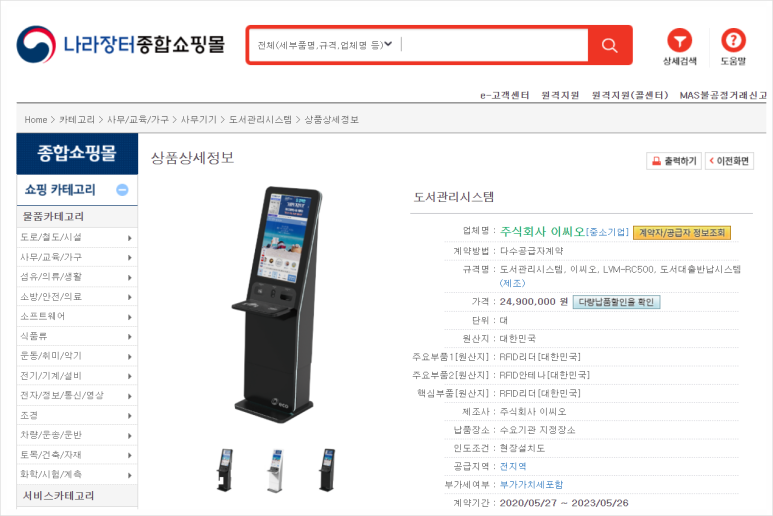Image resolution: width=773 pixels, height=516 pixels.
Task: Collapse 쇼핑 카테고리 with minus icon
Action: click(122, 190)
